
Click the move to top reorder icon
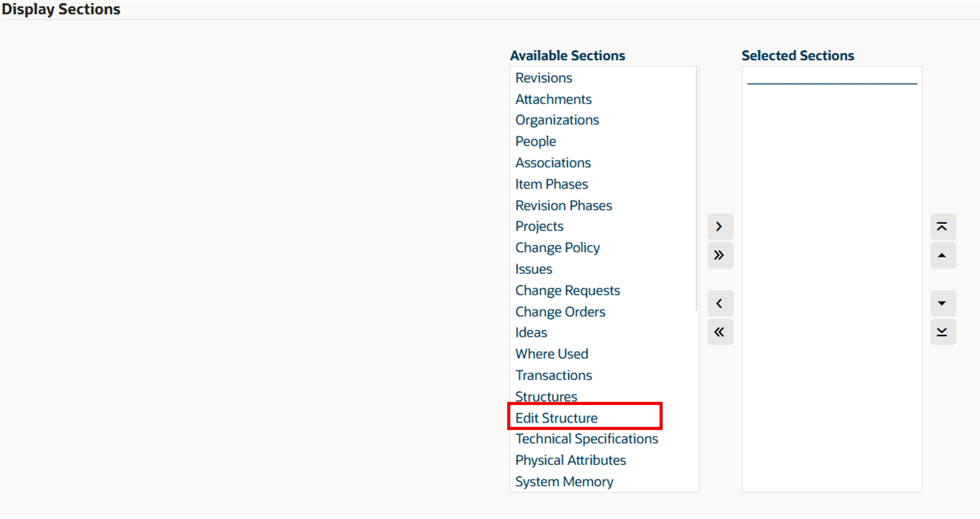(x=942, y=227)
